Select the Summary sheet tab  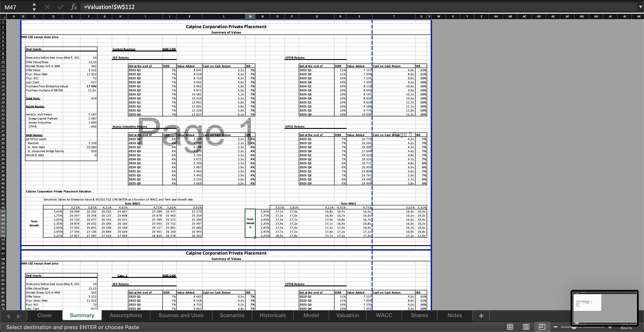[82, 315]
